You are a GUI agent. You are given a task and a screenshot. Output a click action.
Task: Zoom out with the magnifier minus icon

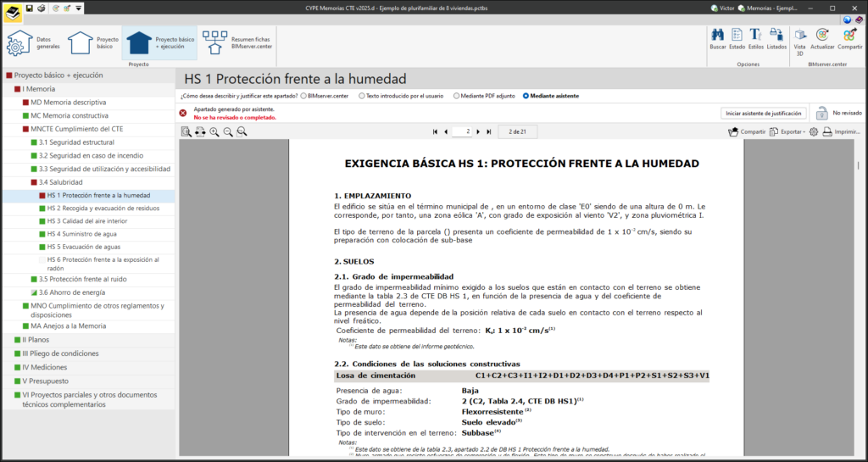point(228,131)
